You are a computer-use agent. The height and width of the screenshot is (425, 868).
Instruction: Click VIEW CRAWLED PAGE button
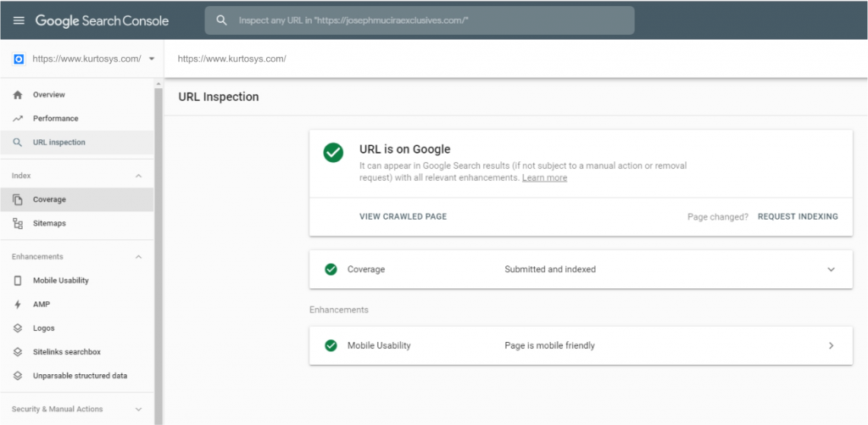[403, 216]
